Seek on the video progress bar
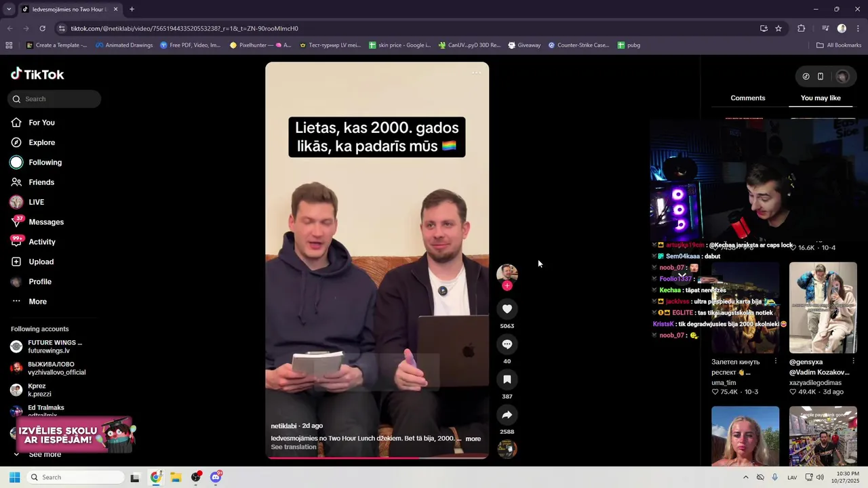The image size is (868, 488). click(377, 457)
